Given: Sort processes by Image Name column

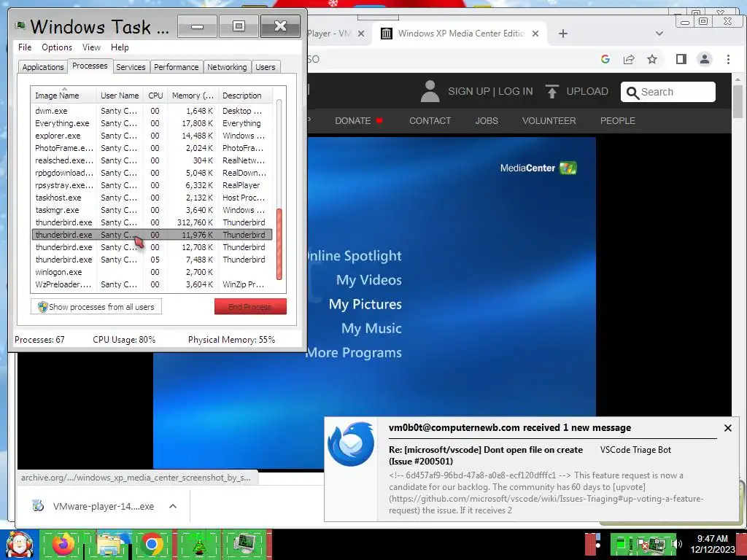Looking at the screenshot, I should [63, 96].
